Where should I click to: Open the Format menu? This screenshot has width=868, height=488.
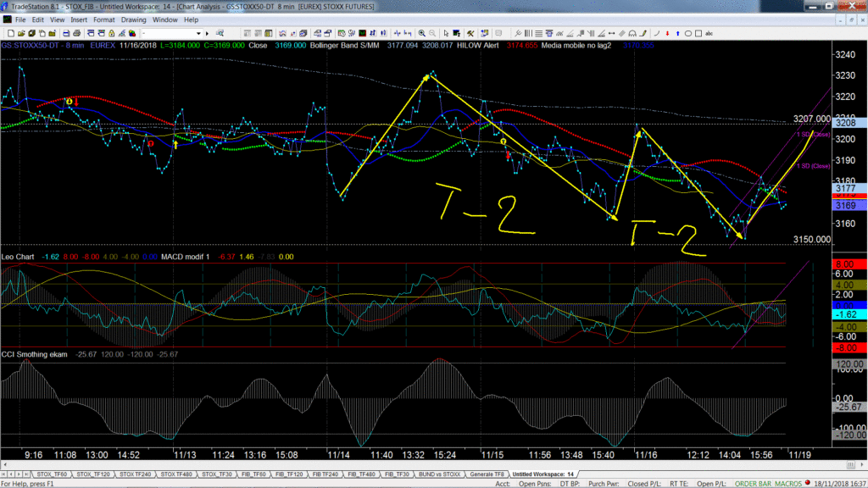(104, 19)
